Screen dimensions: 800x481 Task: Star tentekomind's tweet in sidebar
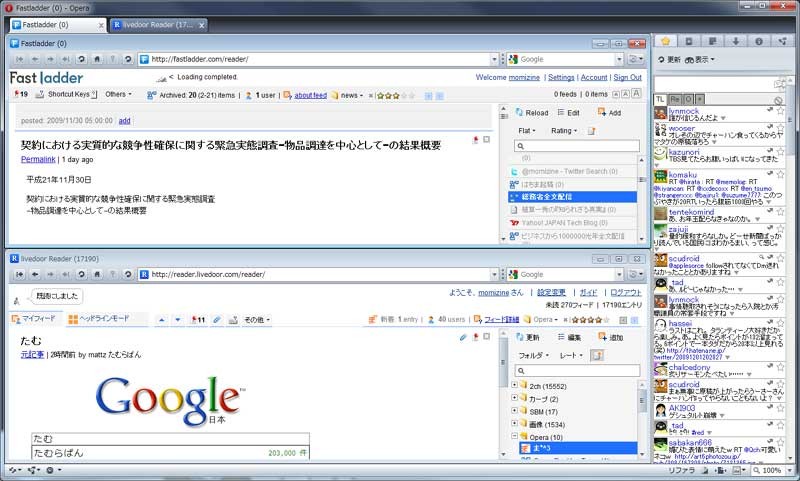[780, 211]
